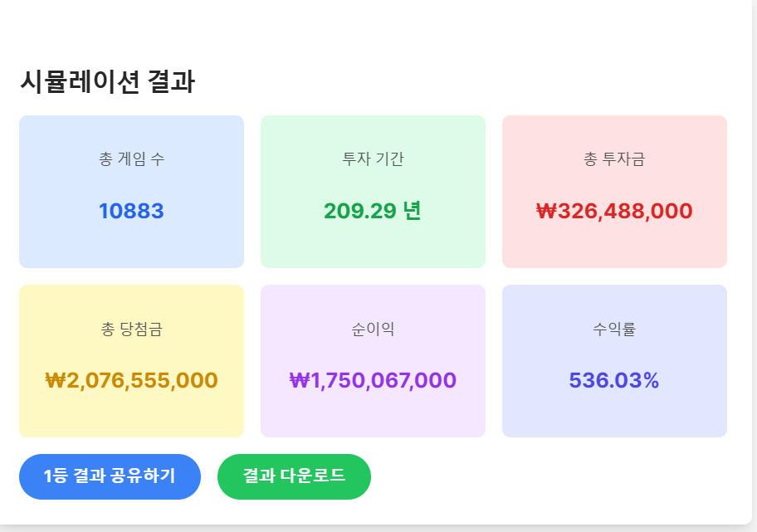Image resolution: width=757 pixels, height=532 pixels.
Task: Select the 순이익 label
Action: [x=373, y=329]
